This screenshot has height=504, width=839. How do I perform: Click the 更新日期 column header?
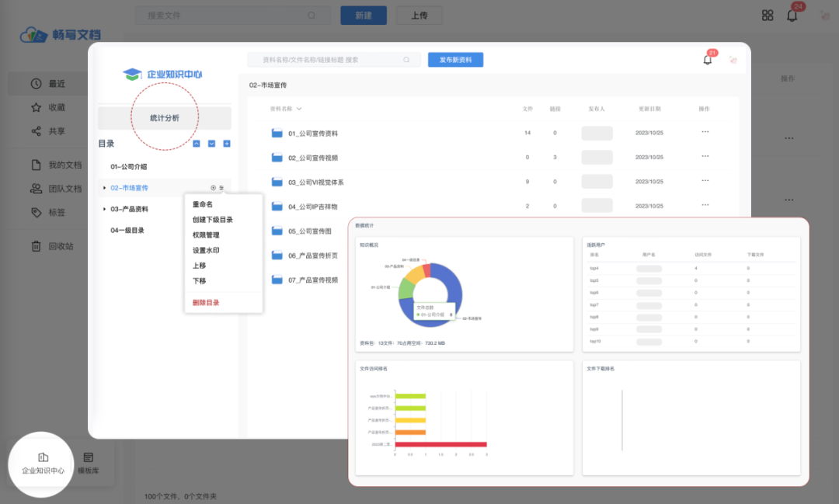(x=649, y=109)
